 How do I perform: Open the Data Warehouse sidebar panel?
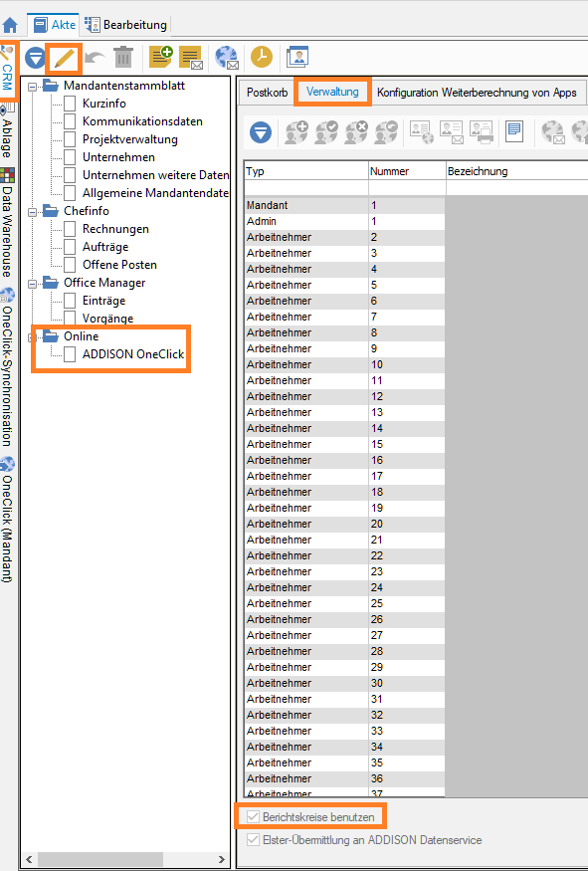[x=7, y=223]
